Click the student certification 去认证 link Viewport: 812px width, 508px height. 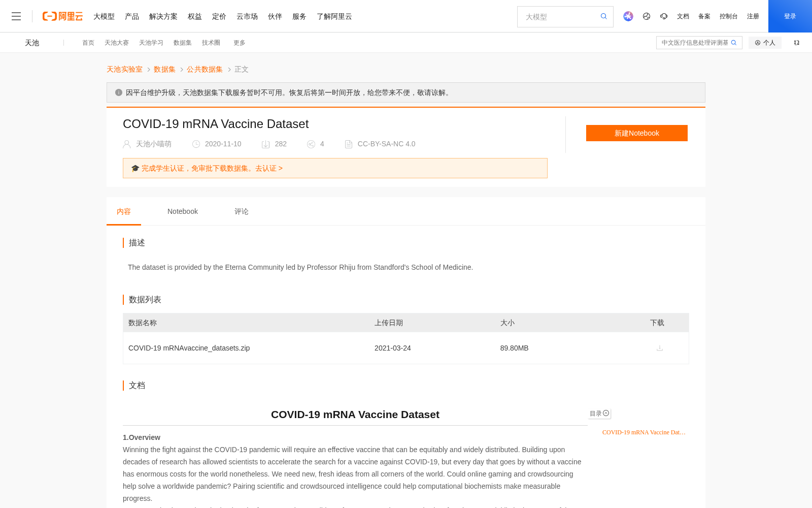click(269, 168)
